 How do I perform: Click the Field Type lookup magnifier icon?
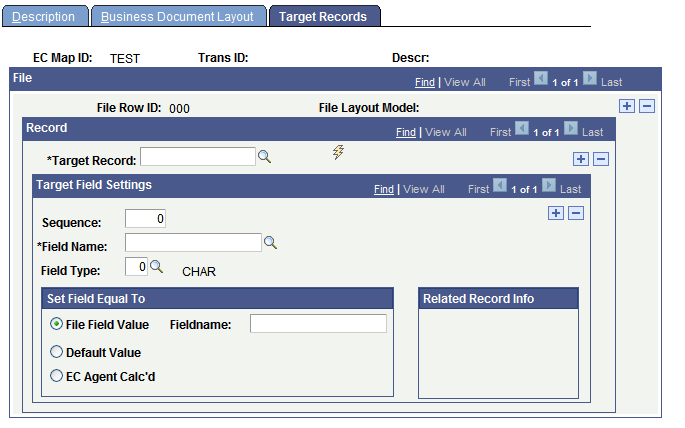click(x=156, y=267)
